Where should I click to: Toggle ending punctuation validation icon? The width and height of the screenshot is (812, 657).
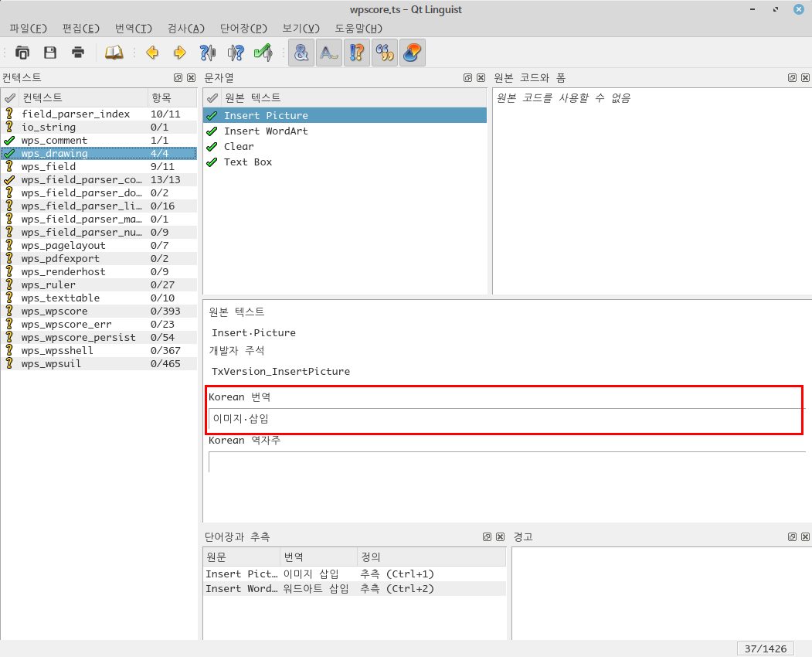(357, 53)
